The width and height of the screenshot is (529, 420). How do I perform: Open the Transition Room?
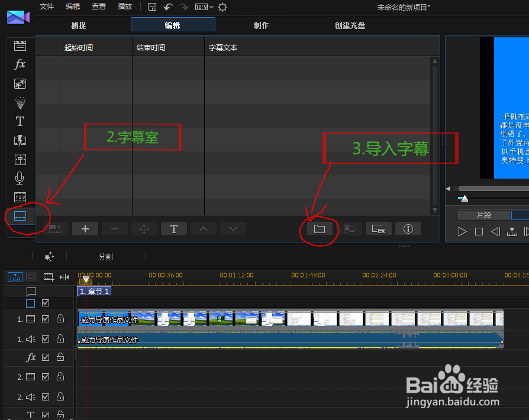pos(20,140)
